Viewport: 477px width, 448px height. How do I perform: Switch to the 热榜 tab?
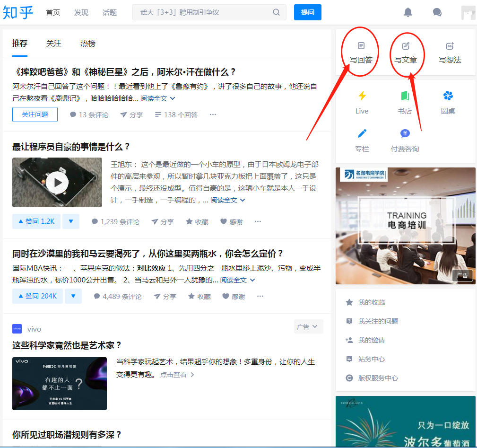(88, 43)
